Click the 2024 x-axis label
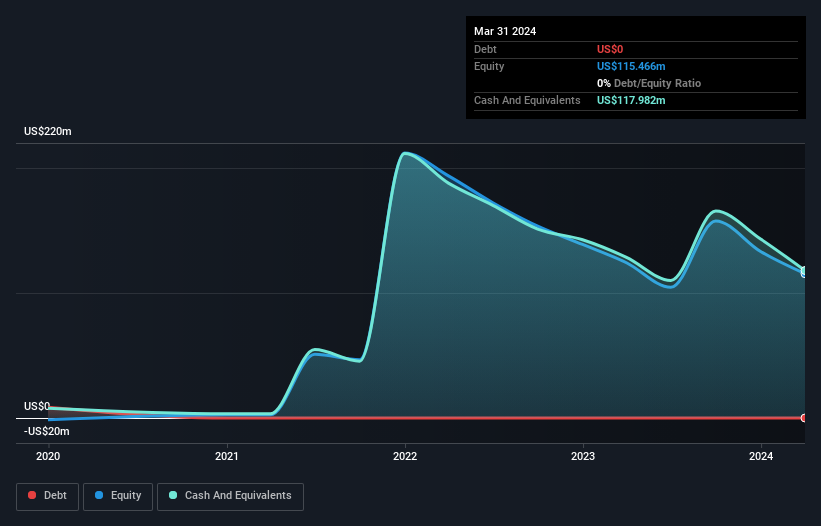Image resolution: width=821 pixels, height=526 pixels. coord(761,456)
